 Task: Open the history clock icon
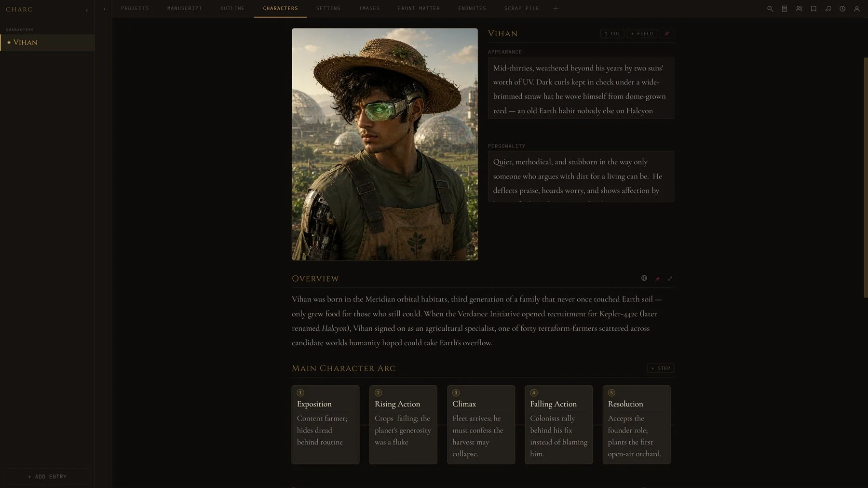point(842,9)
